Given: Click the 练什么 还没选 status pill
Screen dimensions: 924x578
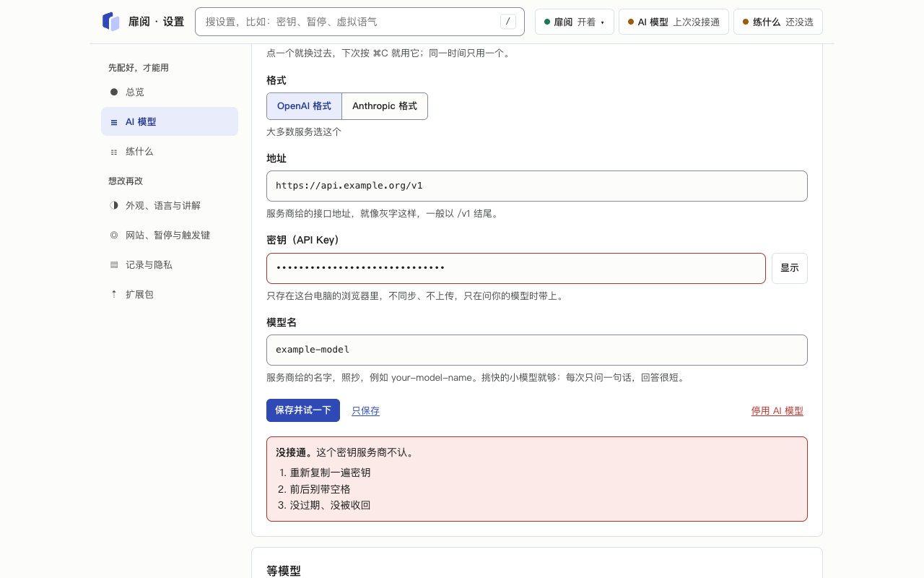Looking at the screenshot, I should 778,22.
